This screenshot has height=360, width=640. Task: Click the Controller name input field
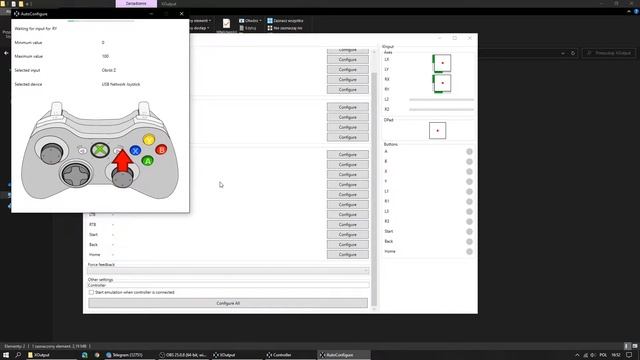229,285
